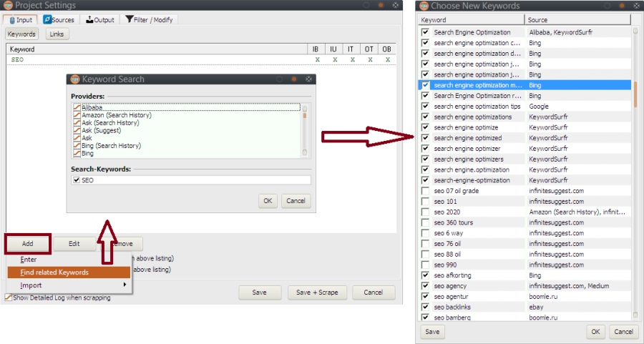Uncheck the 'seo backlinks' keyword checkbox
This screenshot has height=344, width=644.
click(x=426, y=307)
